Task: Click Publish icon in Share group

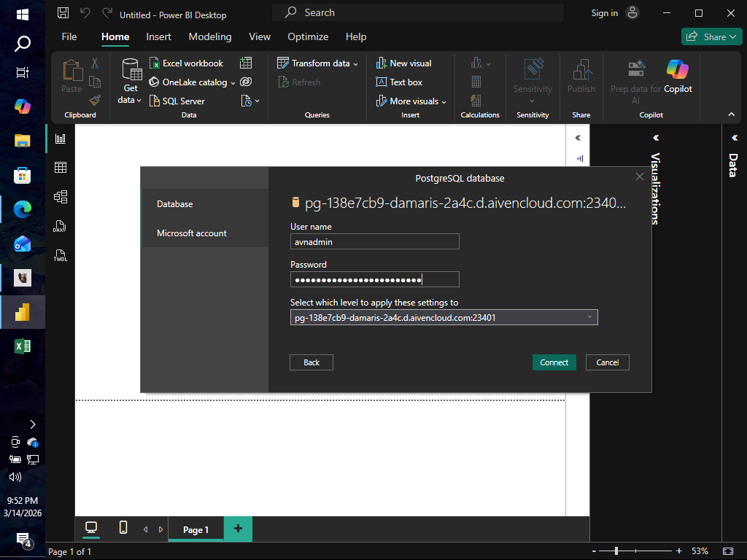Action: pyautogui.click(x=581, y=69)
